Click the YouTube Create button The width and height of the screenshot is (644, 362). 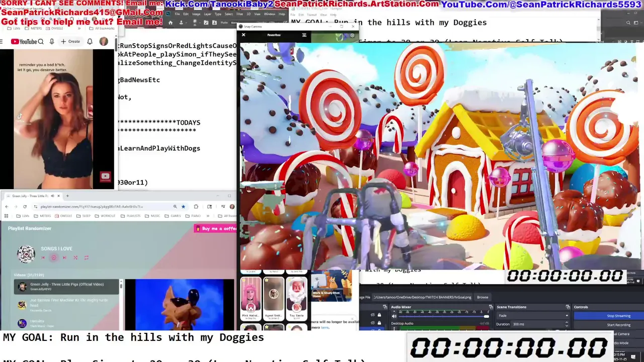pyautogui.click(x=70, y=42)
